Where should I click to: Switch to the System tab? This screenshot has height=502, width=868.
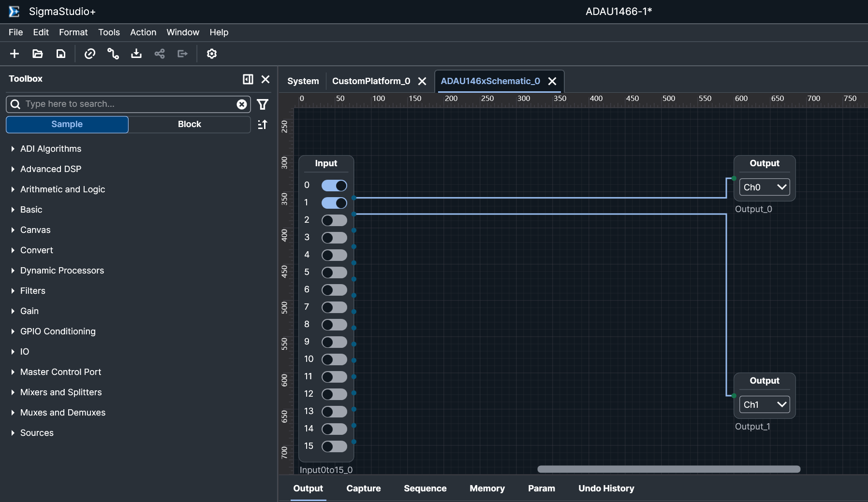303,81
